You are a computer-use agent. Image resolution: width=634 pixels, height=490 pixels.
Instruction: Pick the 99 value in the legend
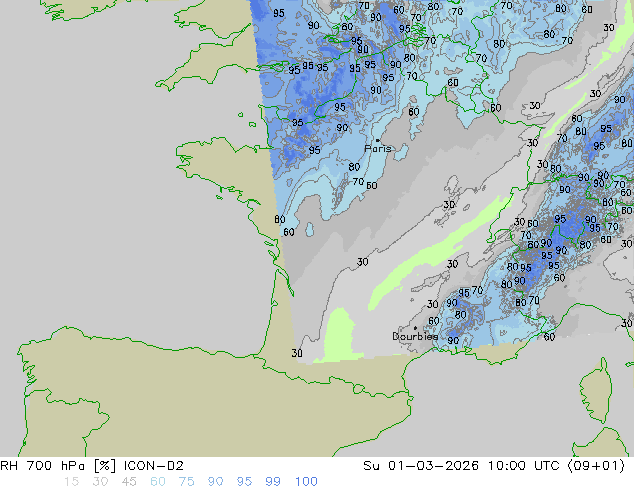click(273, 482)
